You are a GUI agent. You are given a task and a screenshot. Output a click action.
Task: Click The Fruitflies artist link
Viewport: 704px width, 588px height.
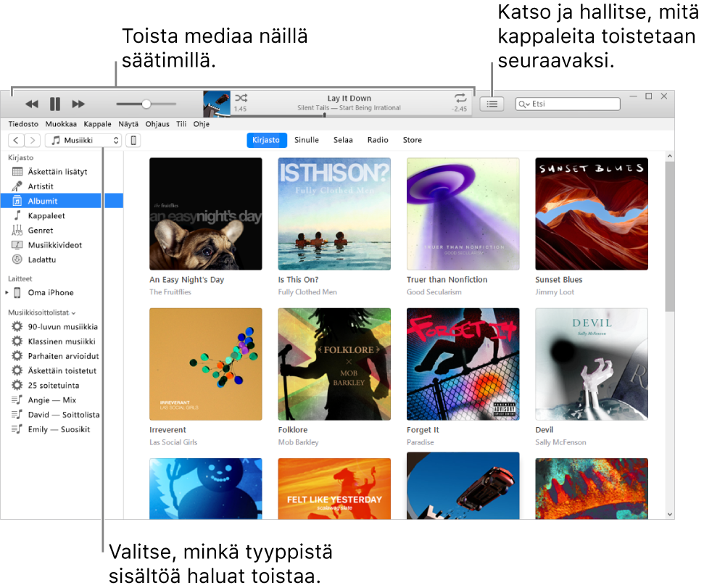click(x=170, y=292)
